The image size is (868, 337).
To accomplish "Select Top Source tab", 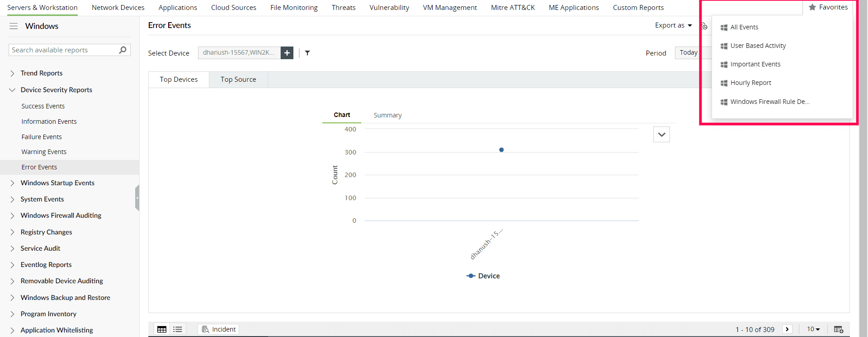I will coord(238,80).
